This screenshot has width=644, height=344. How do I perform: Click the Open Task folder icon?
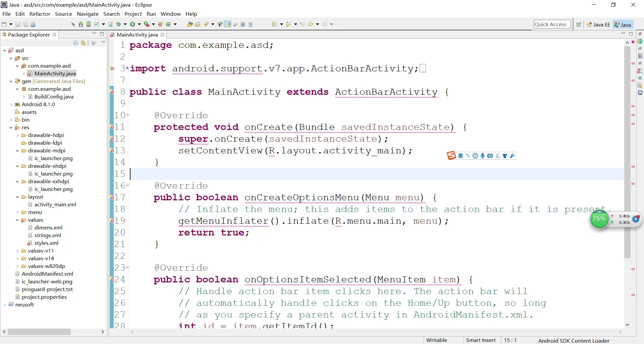[198, 24]
